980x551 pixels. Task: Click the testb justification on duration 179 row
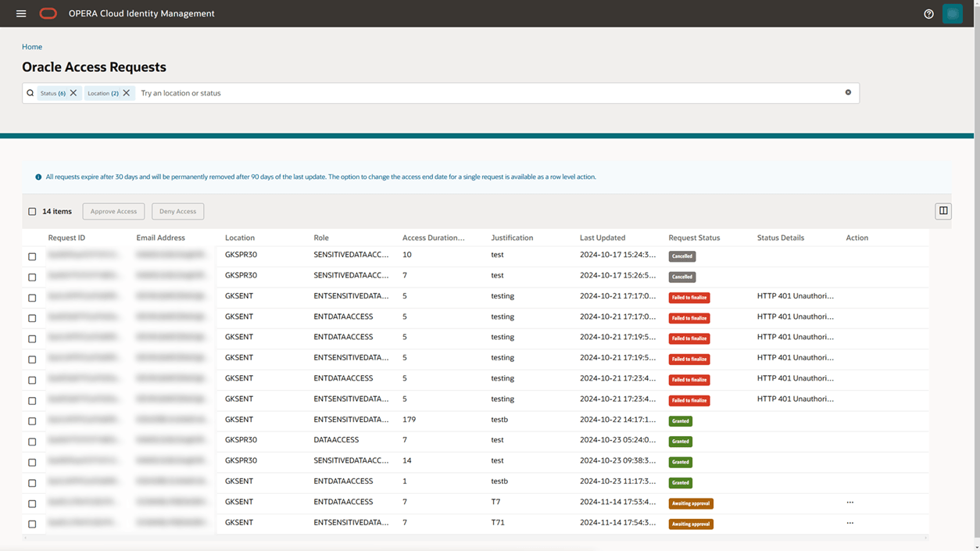[x=499, y=419]
